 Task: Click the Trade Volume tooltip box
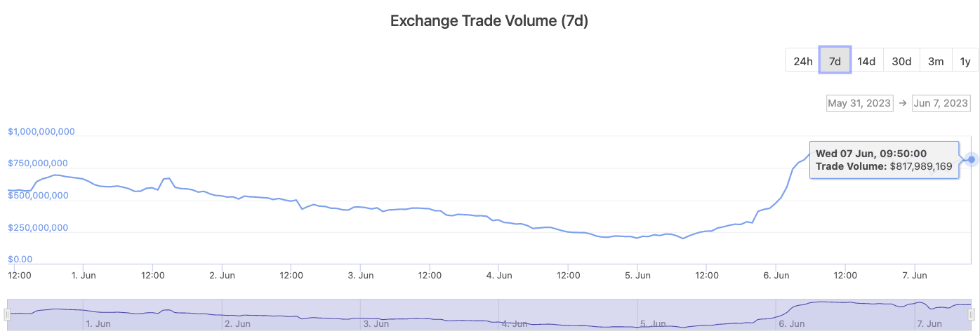884,160
